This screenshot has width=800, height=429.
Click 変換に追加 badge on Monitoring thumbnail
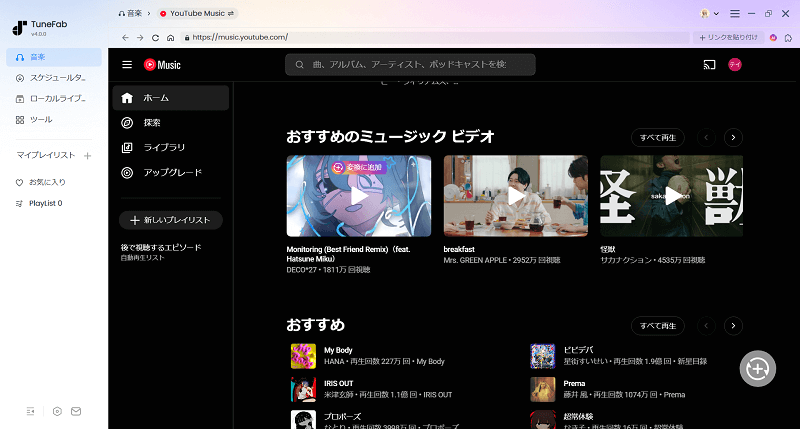point(359,167)
